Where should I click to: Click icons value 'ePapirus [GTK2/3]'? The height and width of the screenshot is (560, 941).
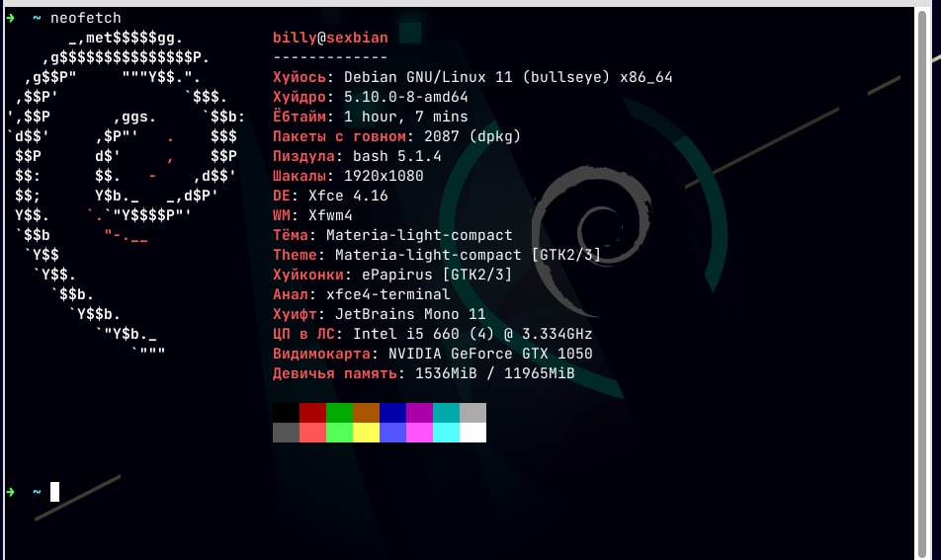pyautogui.click(x=437, y=275)
